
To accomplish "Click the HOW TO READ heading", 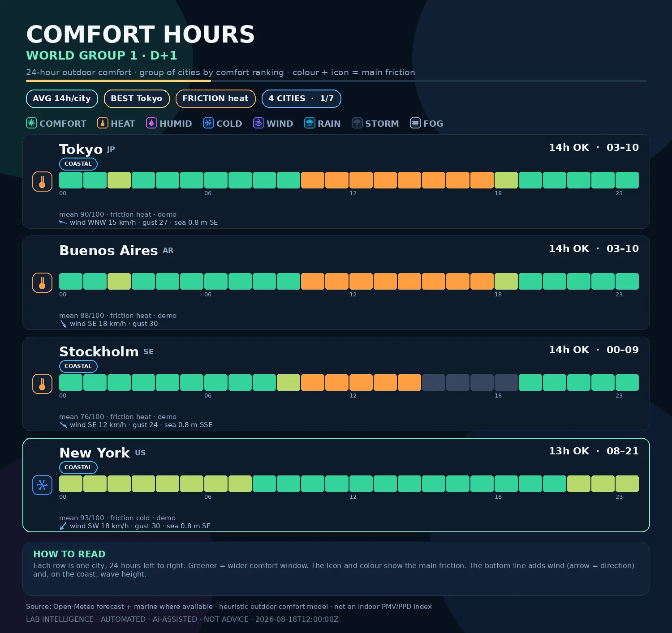I will pyautogui.click(x=69, y=554).
